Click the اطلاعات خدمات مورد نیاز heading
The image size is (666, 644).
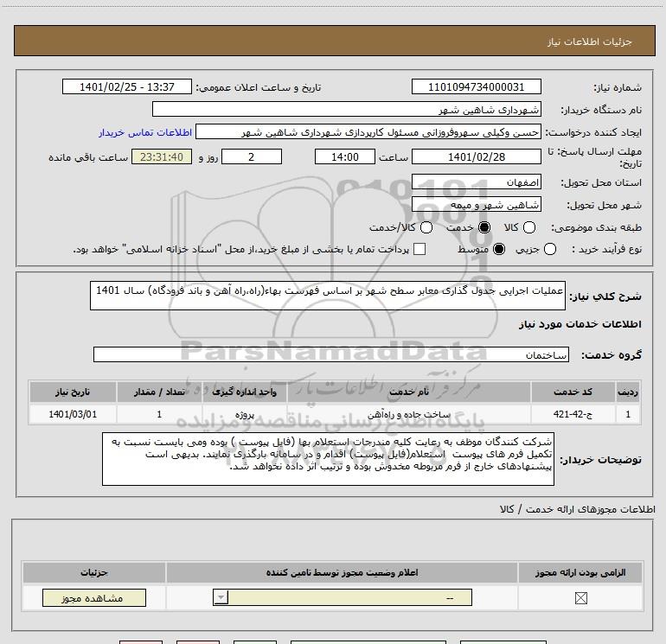coord(580,324)
